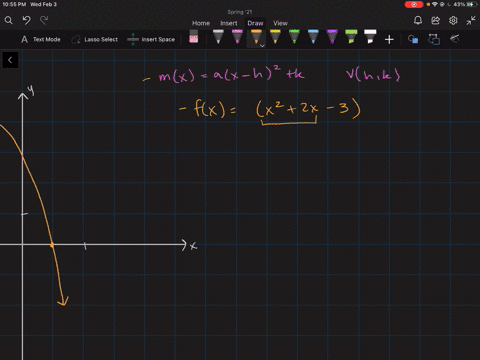Pick the gray pen
Image resolution: width=480 pixels, height=360 pixels.
218,37
